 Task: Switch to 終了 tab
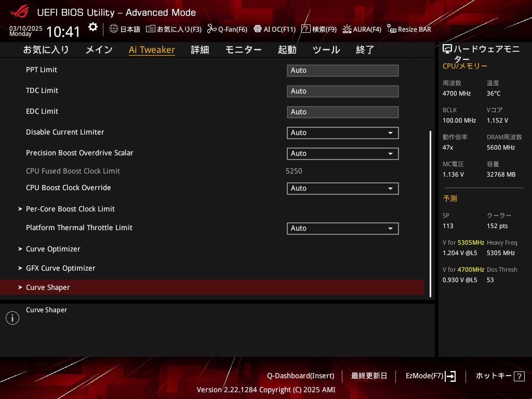[365, 50]
